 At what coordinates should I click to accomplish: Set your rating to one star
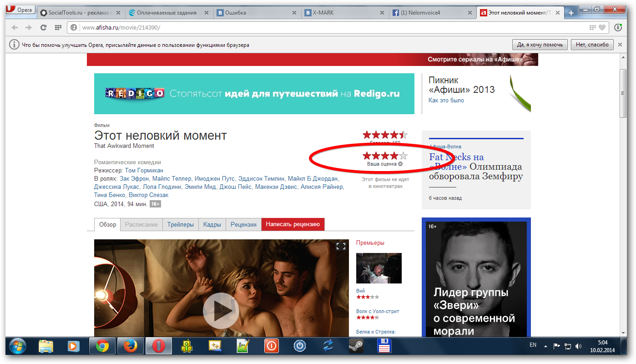367,156
